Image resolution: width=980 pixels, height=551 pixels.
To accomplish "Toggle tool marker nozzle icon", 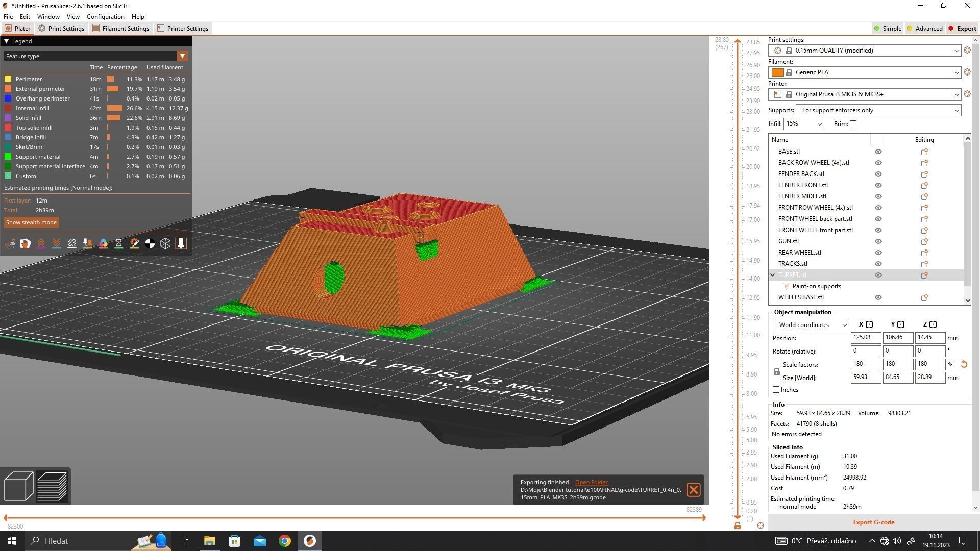I will coord(181,244).
